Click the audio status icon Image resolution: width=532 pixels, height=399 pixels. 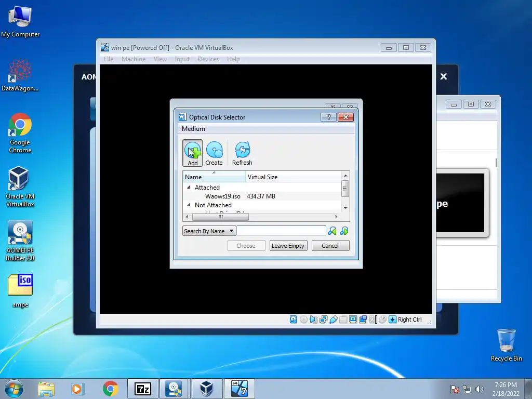(313, 320)
